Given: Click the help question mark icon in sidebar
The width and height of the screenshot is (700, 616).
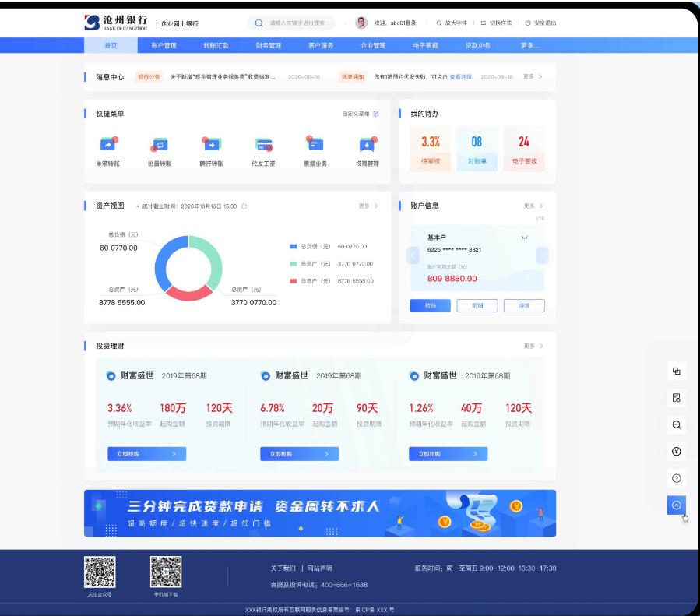Looking at the screenshot, I should click(x=677, y=478).
